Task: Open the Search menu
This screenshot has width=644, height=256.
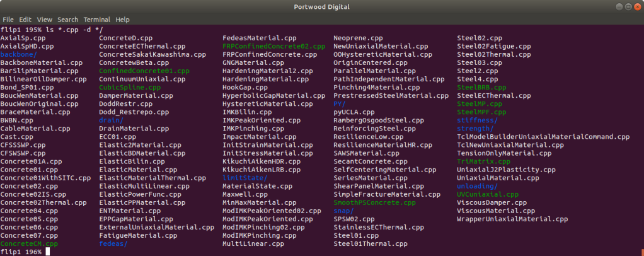Action: coord(68,20)
